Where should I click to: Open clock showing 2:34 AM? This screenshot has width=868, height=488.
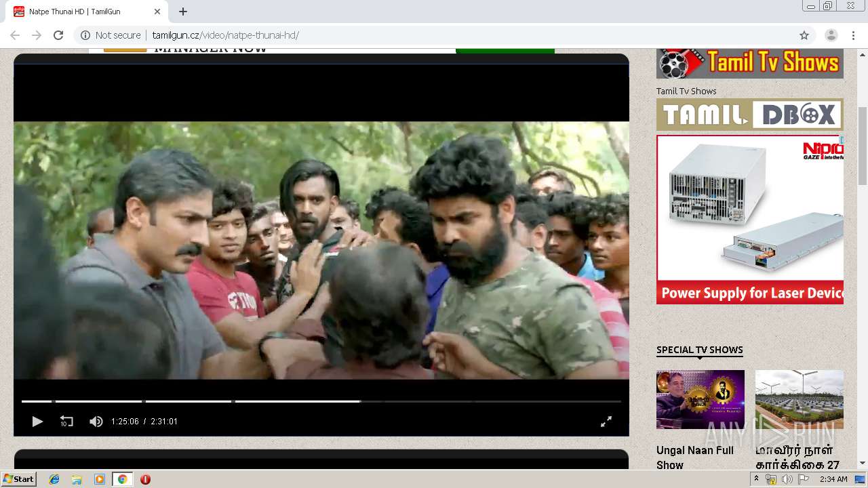pyautogui.click(x=833, y=479)
